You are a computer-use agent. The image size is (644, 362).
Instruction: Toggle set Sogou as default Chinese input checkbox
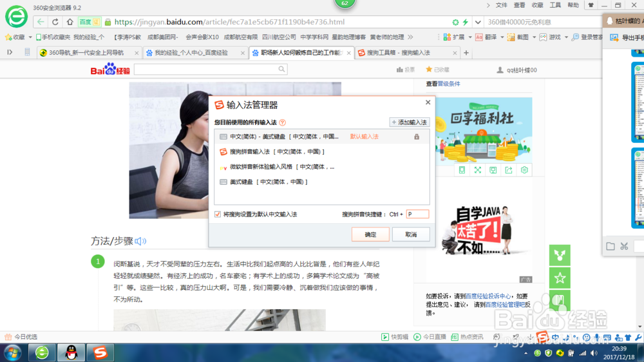pyautogui.click(x=218, y=214)
